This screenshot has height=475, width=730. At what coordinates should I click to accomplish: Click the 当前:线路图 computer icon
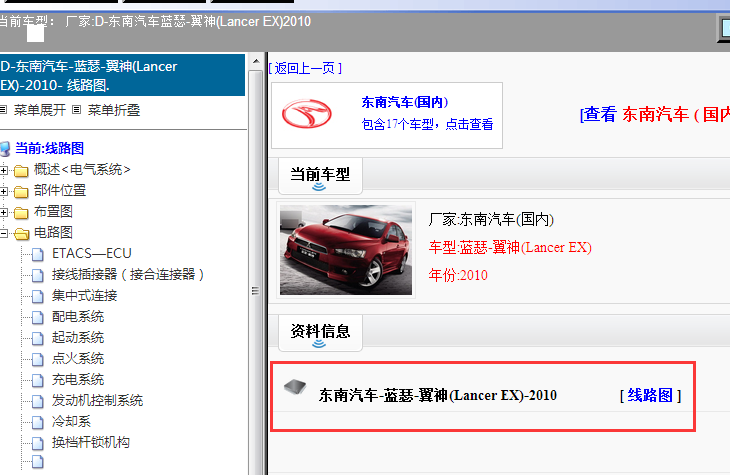point(5,149)
